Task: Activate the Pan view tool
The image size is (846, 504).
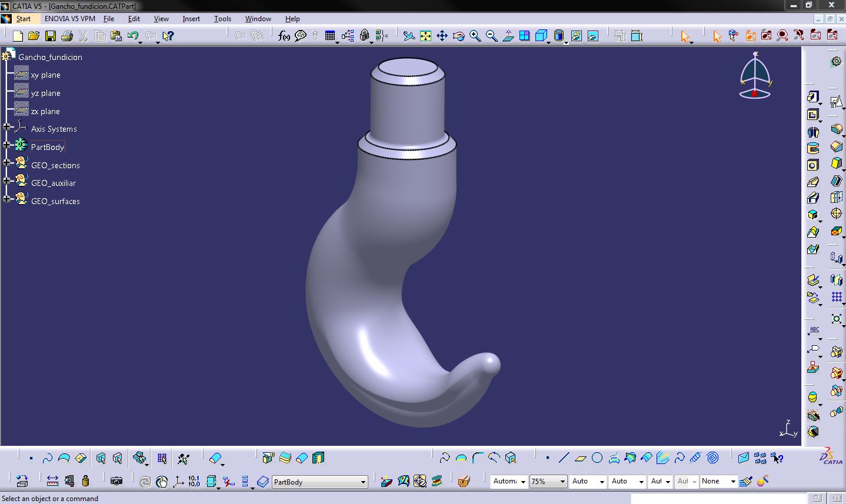Action: (442, 36)
